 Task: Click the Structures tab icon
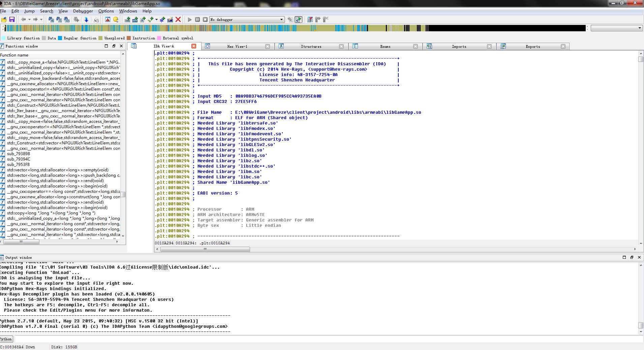pos(281,46)
